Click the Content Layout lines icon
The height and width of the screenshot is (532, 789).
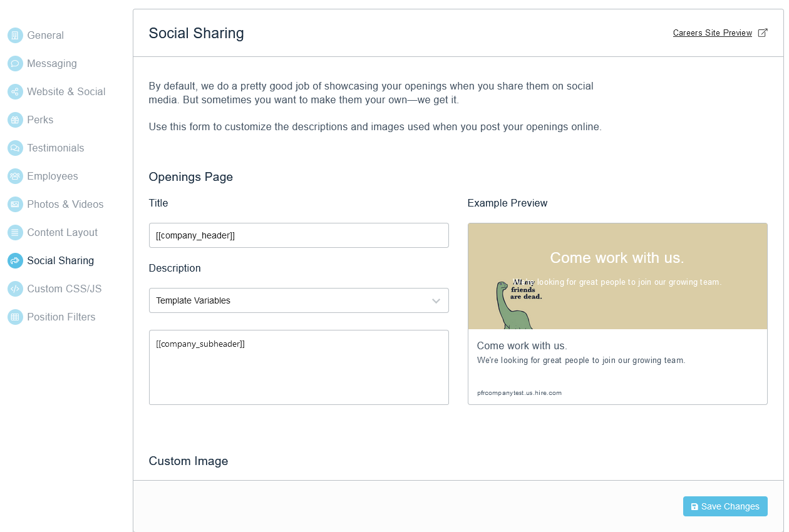[x=15, y=232]
